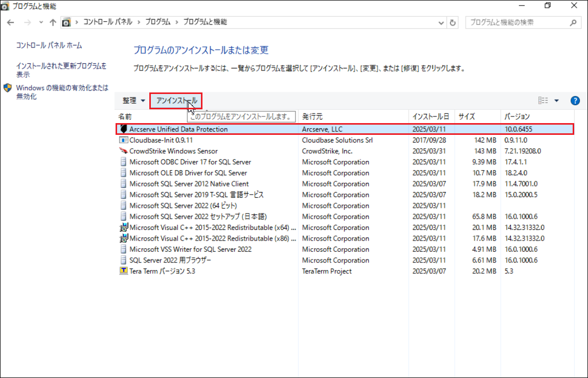Image resolution: width=588 pixels, height=378 pixels.
Task: Select Microsoft SQL Server 2019 T-SQL 言語サービス
Action: tap(196, 195)
